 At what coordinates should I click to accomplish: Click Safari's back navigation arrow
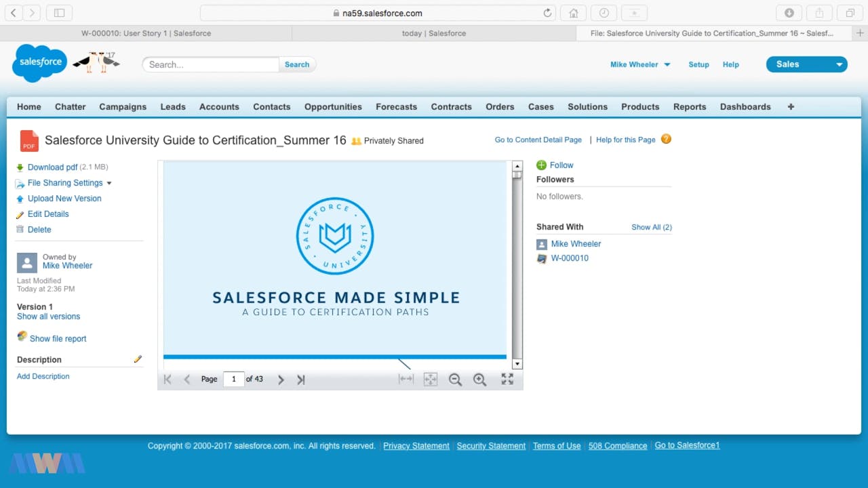[x=13, y=13]
